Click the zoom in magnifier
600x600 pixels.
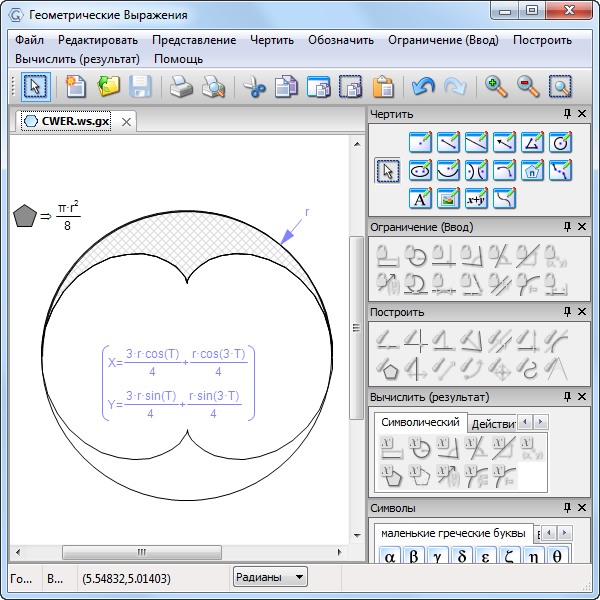[496, 87]
